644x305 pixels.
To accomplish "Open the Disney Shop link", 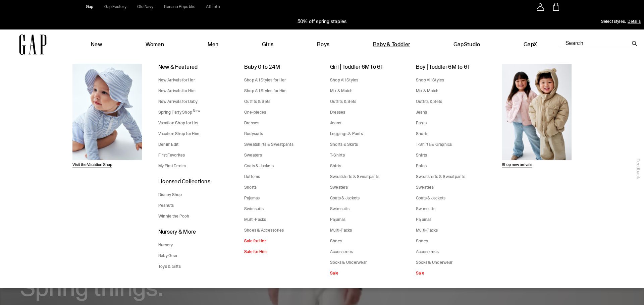I will click(170, 195).
